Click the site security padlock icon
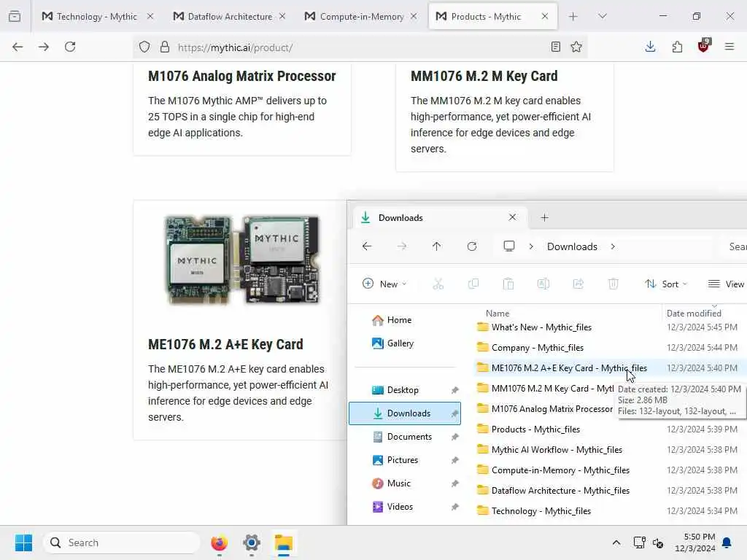Viewport: 747px width, 560px height. click(165, 47)
